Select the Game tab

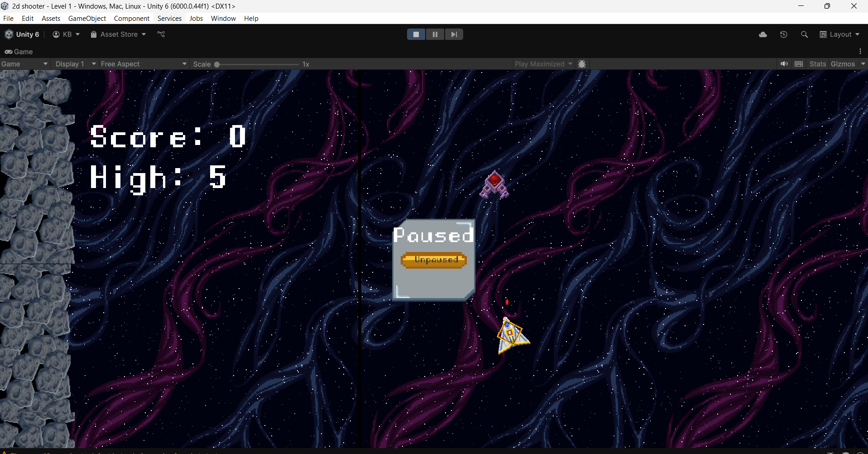19,52
